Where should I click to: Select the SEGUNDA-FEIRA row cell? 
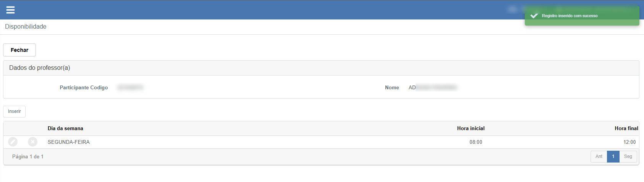(69, 142)
